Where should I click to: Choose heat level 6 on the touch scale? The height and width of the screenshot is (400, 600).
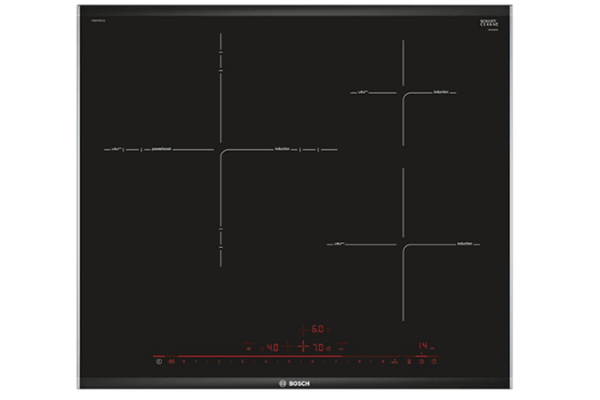click(x=312, y=361)
